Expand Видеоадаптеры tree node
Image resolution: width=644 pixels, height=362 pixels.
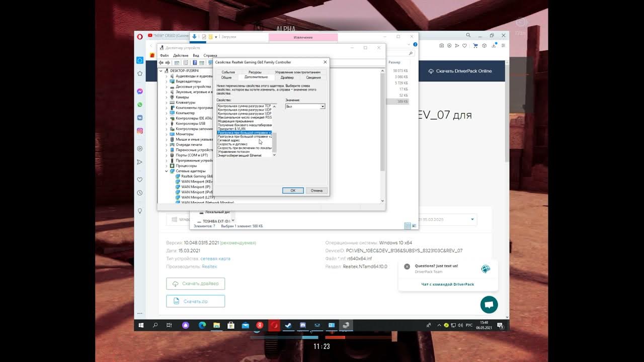coord(167,81)
